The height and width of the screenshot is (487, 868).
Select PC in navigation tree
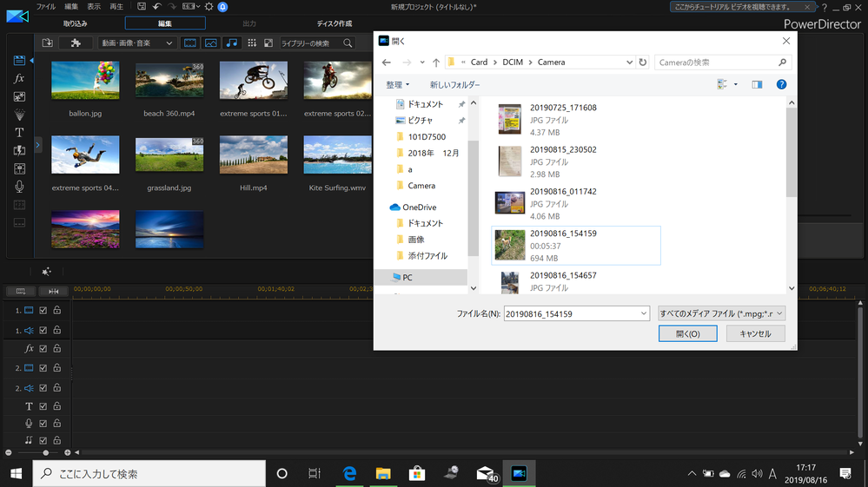pyautogui.click(x=407, y=278)
